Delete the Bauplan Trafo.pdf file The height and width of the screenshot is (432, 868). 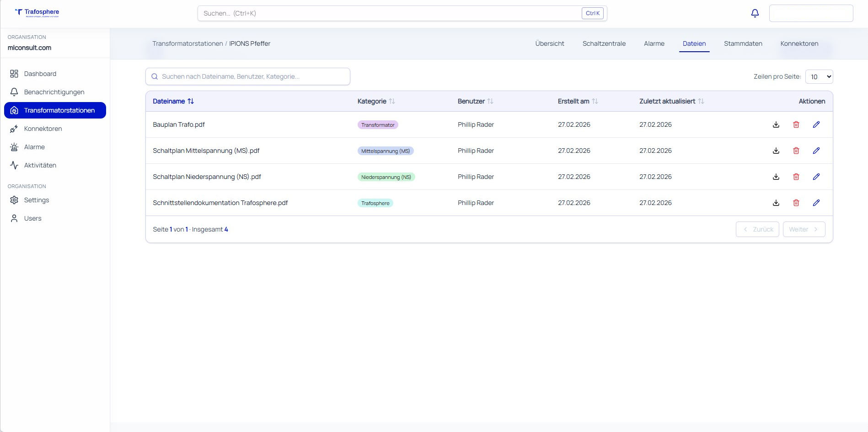[x=796, y=124]
